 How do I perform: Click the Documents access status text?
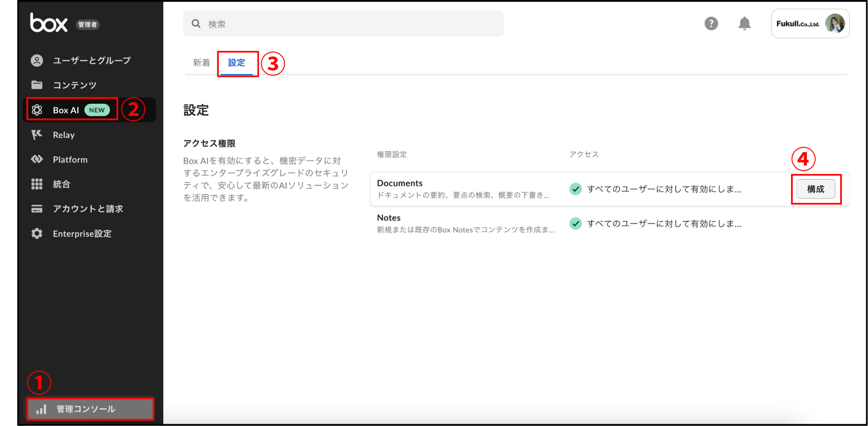(x=664, y=189)
